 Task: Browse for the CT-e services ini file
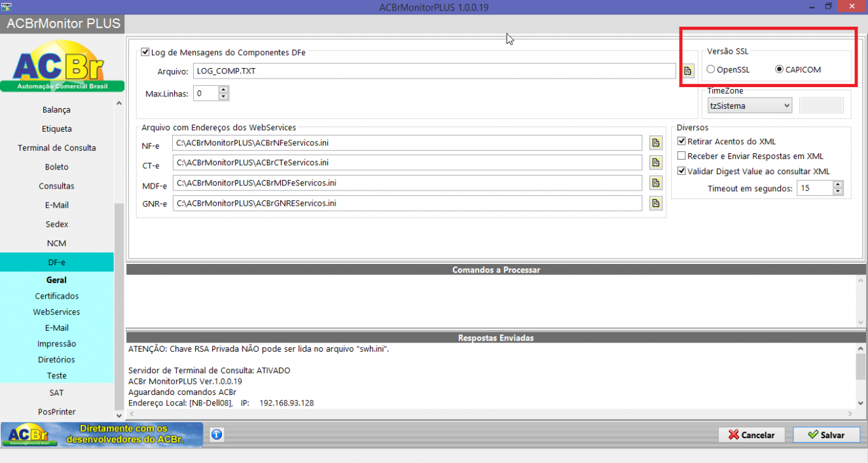tap(656, 162)
